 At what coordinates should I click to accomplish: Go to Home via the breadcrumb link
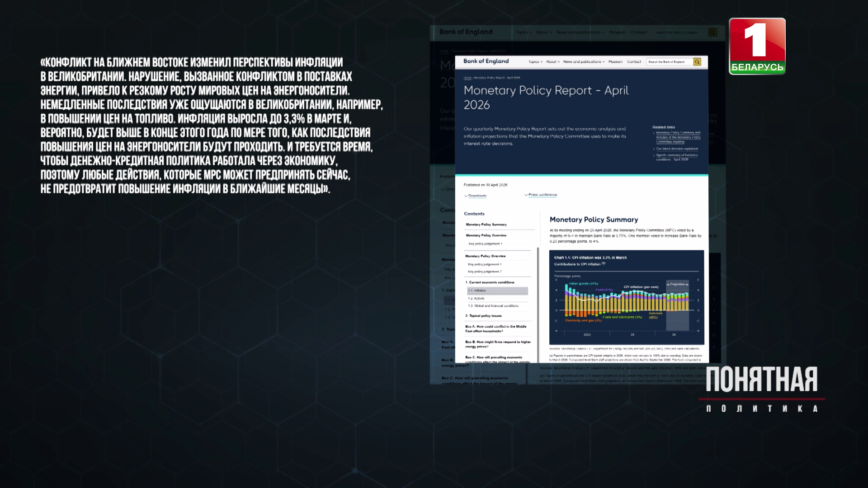click(467, 78)
